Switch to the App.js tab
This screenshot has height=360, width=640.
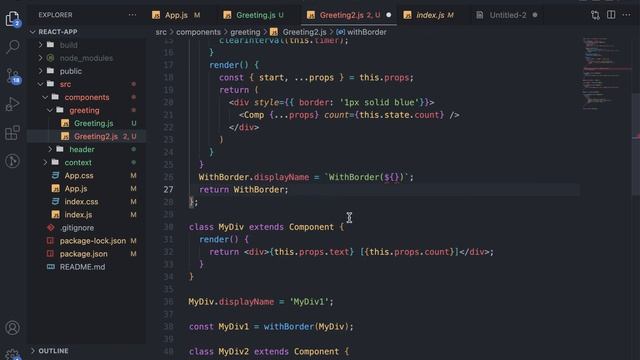pos(176,15)
